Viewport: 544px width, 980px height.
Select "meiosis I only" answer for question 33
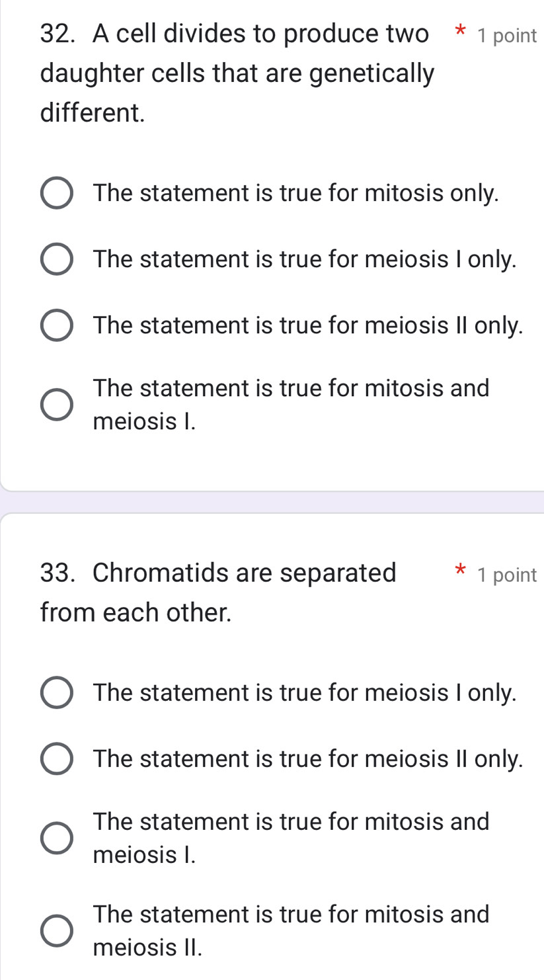pyautogui.click(x=56, y=692)
